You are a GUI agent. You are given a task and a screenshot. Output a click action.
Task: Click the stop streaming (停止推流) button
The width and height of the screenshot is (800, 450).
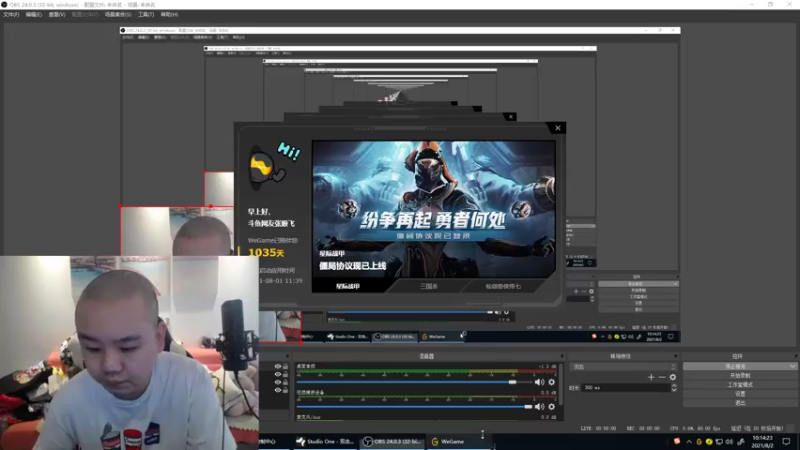tap(736, 366)
